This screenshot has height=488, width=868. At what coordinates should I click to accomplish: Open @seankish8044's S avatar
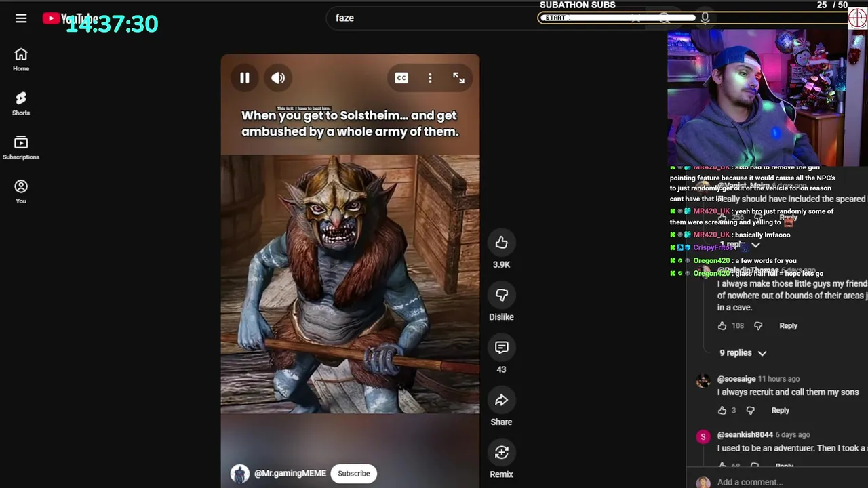(703, 436)
